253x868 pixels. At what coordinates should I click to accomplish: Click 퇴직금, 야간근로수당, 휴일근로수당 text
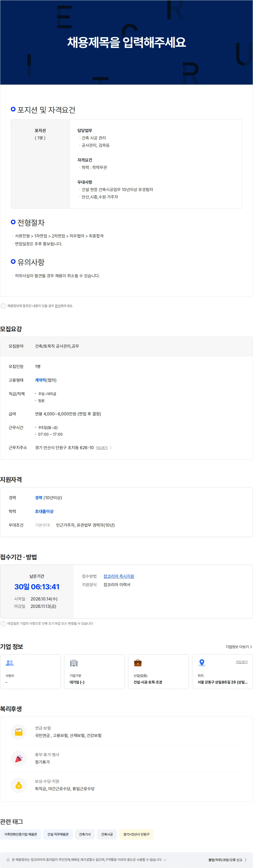[65, 789]
